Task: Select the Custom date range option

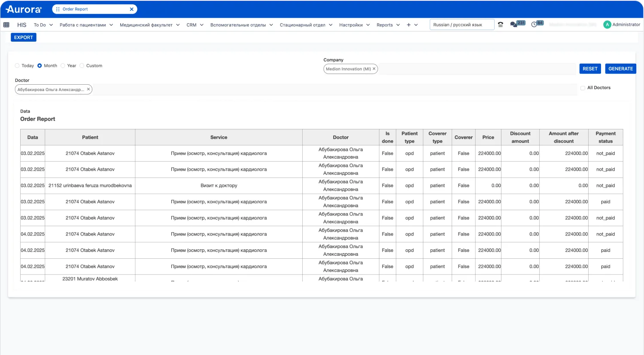Action: pos(82,65)
